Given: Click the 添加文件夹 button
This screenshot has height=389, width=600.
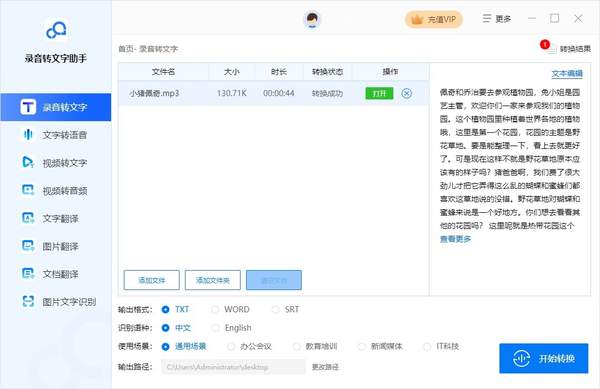Looking at the screenshot, I should coord(213,280).
